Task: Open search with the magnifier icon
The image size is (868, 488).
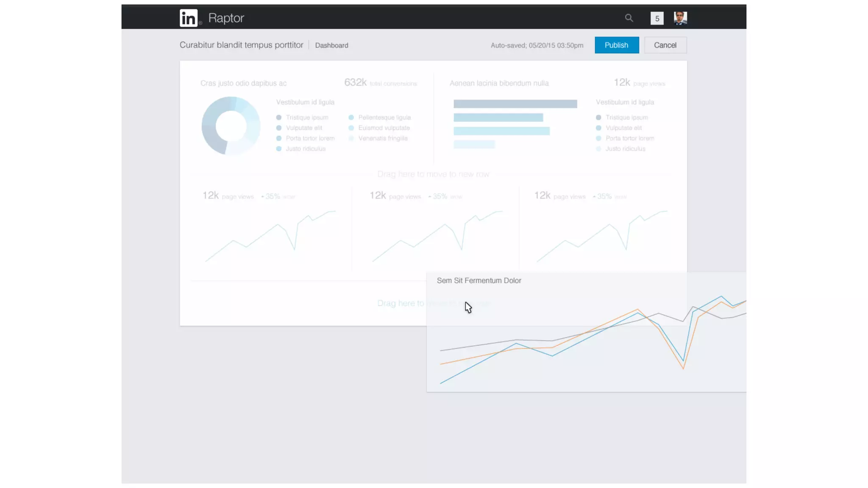Action: click(629, 18)
